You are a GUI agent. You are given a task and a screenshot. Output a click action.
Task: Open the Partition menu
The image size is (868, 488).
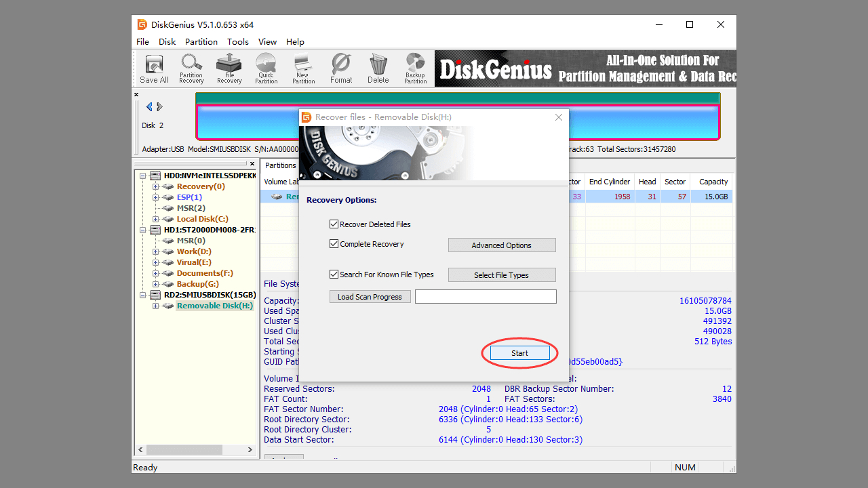click(x=201, y=42)
